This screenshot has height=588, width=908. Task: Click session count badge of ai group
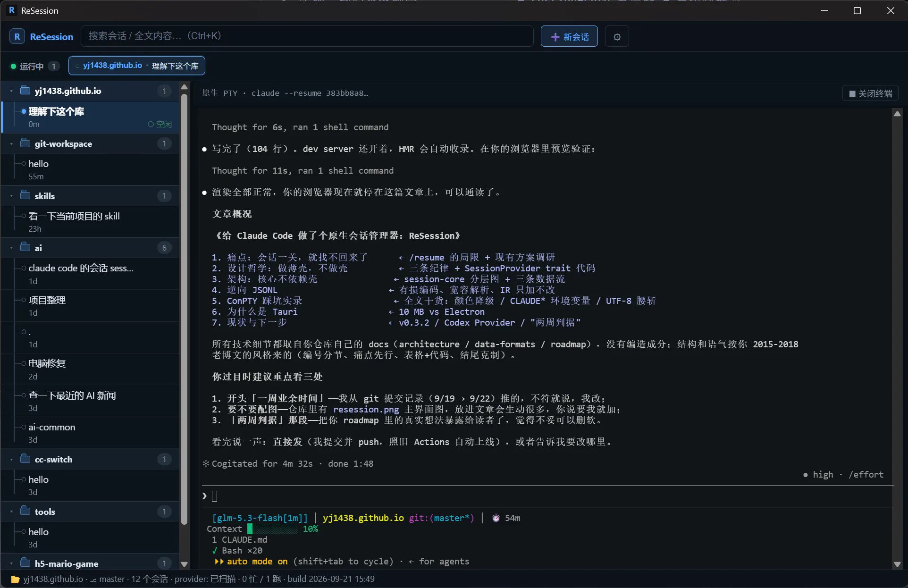(164, 248)
